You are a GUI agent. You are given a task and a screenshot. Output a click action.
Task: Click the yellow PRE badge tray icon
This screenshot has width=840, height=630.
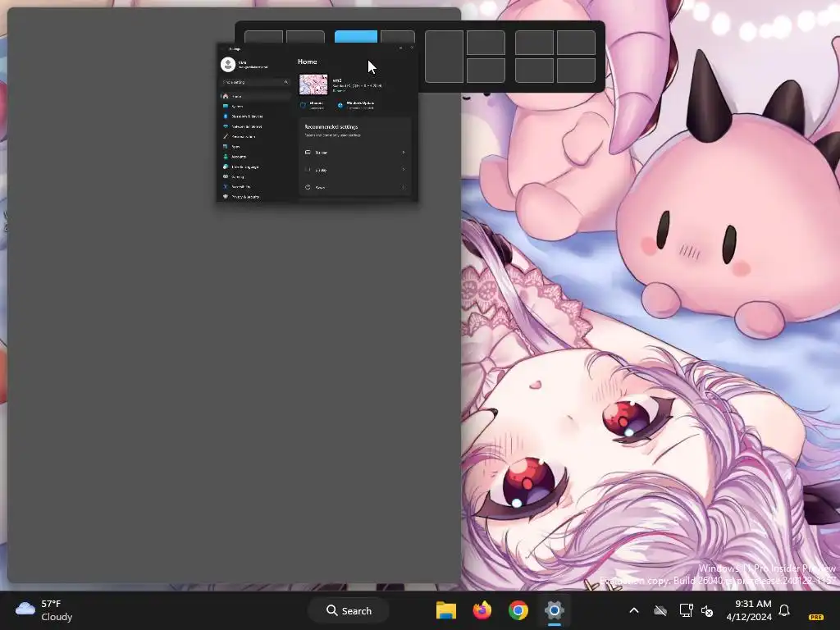(816, 617)
